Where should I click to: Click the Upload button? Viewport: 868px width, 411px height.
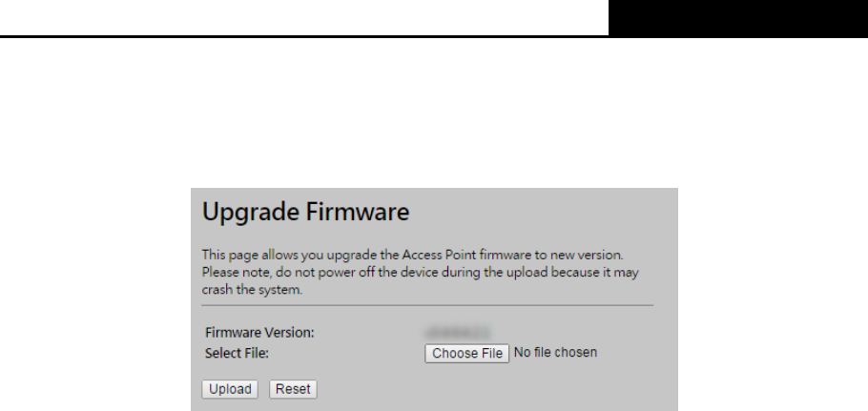[230, 389]
